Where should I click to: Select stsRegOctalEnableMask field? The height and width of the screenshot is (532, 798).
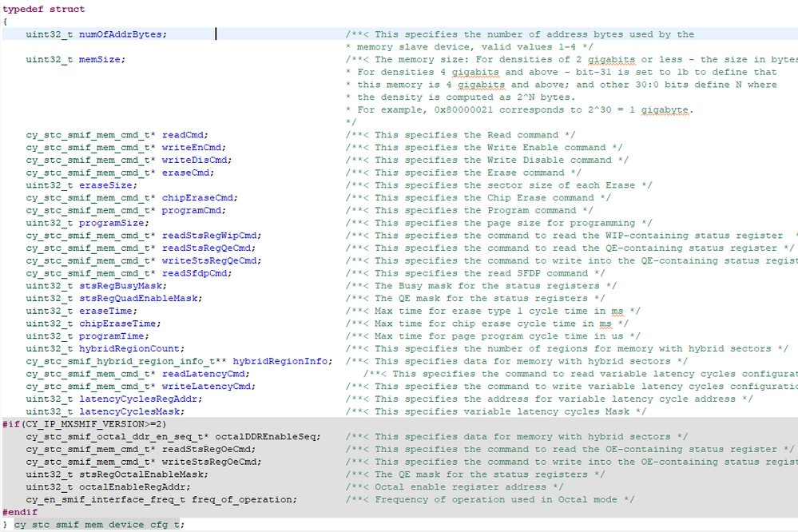[x=141, y=474]
